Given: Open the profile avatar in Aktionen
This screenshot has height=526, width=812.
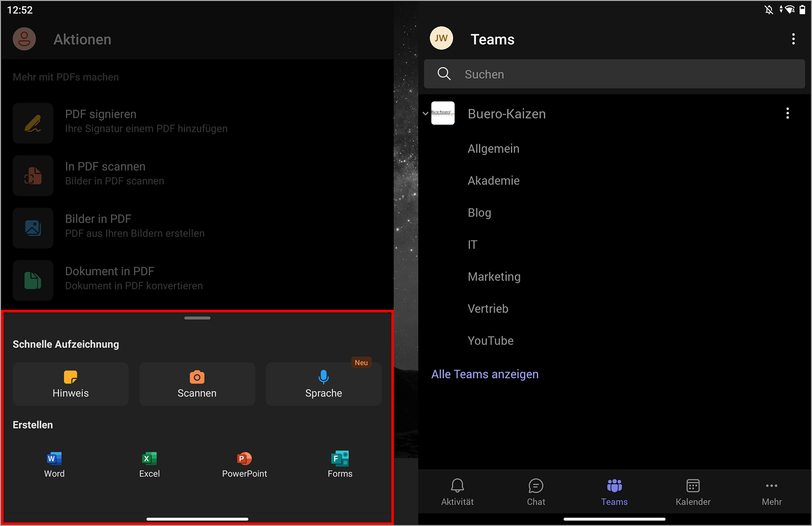Looking at the screenshot, I should [x=24, y=39].
